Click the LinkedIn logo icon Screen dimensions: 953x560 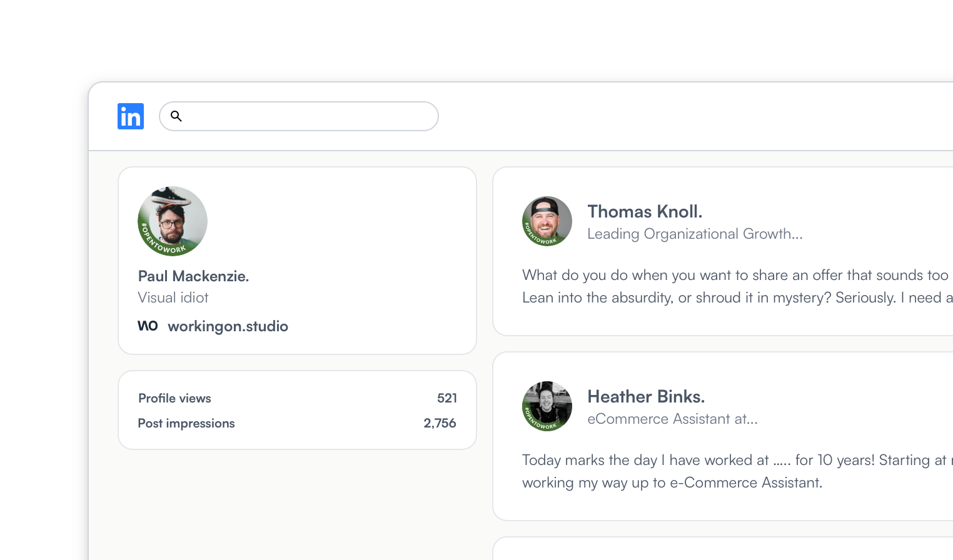tap(131, 116)
